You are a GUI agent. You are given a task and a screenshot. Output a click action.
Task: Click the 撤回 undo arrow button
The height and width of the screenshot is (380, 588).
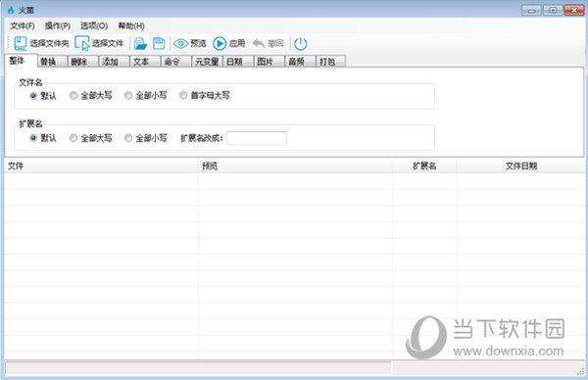268,43
